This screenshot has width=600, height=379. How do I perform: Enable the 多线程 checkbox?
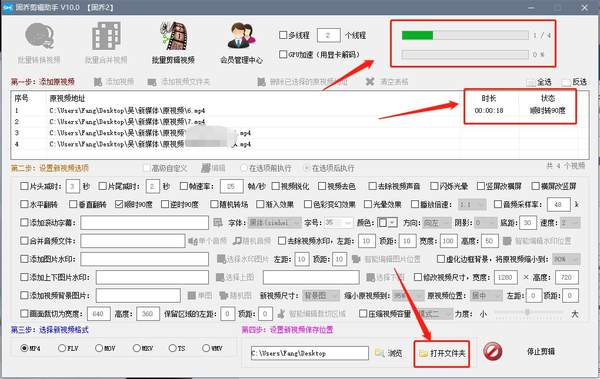click(283, 35)
